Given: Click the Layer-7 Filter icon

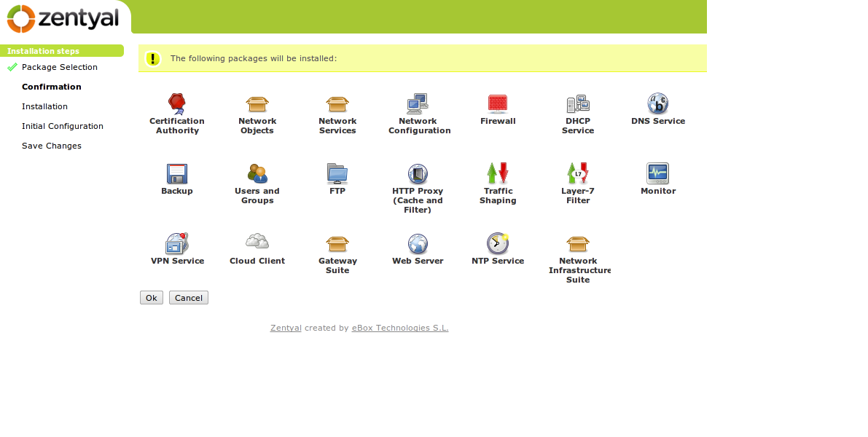Looking at the screenshot, I should click(x=578, y=173).
